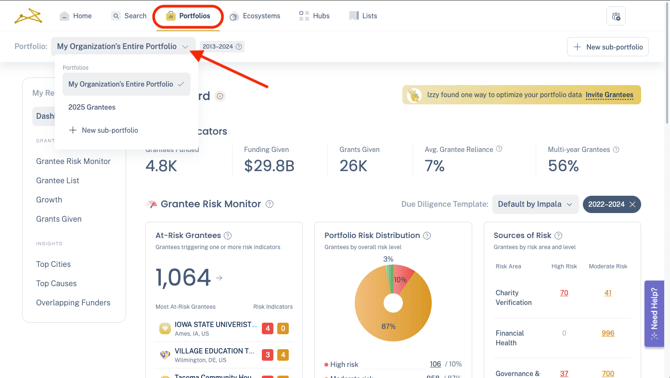Click the account settings icon at top right

pos(616,16)
